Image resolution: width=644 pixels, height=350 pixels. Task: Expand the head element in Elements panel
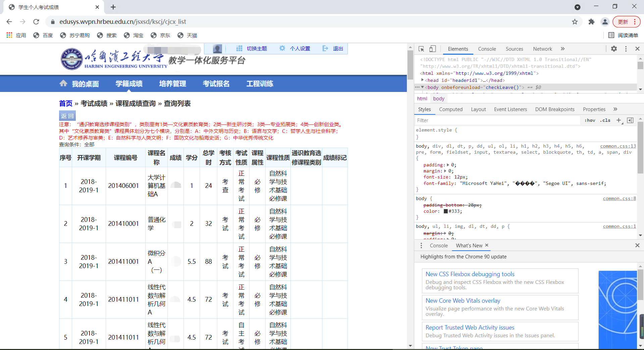(422, 80)
